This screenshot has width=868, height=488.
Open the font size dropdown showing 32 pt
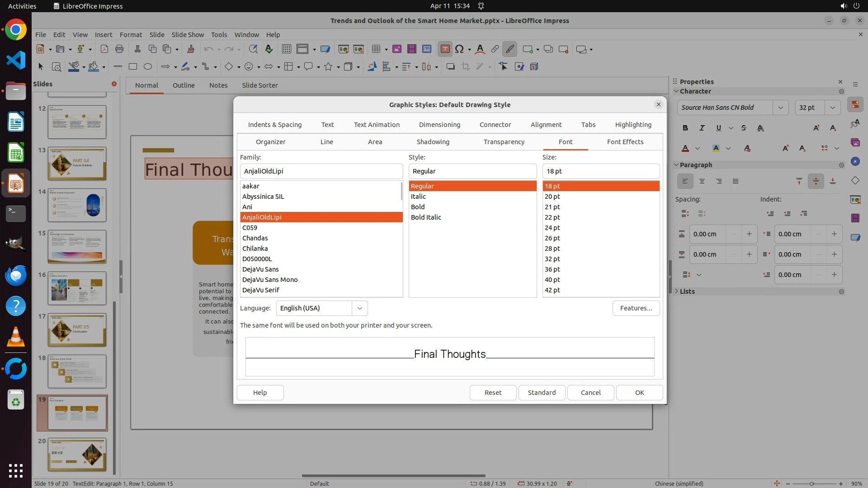pos(832,108)
